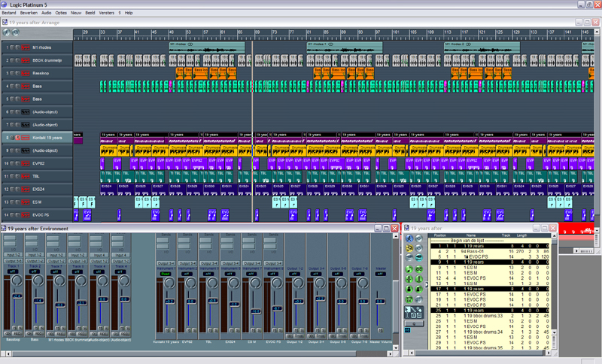602x364 pixels.
Task: Mute the Master Volume channel
Action: click(x=380, y=330)
